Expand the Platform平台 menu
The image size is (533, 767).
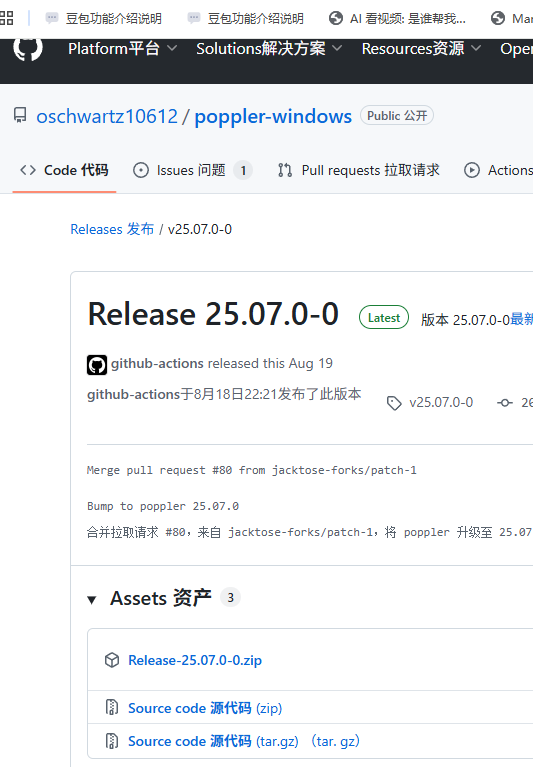(x=122, y=48)
